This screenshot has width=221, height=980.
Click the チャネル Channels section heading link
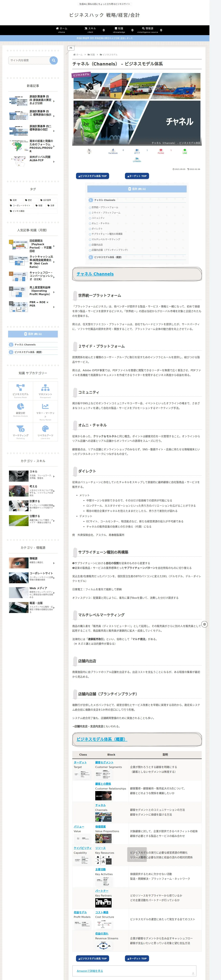coord(95,274)
